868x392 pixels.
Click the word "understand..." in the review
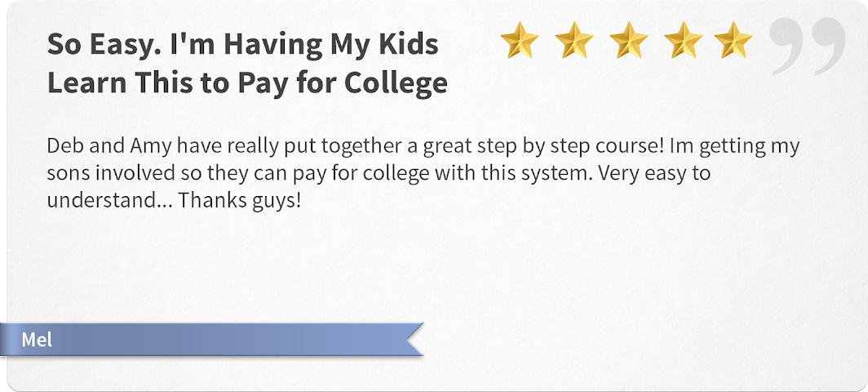pos(109,199)
